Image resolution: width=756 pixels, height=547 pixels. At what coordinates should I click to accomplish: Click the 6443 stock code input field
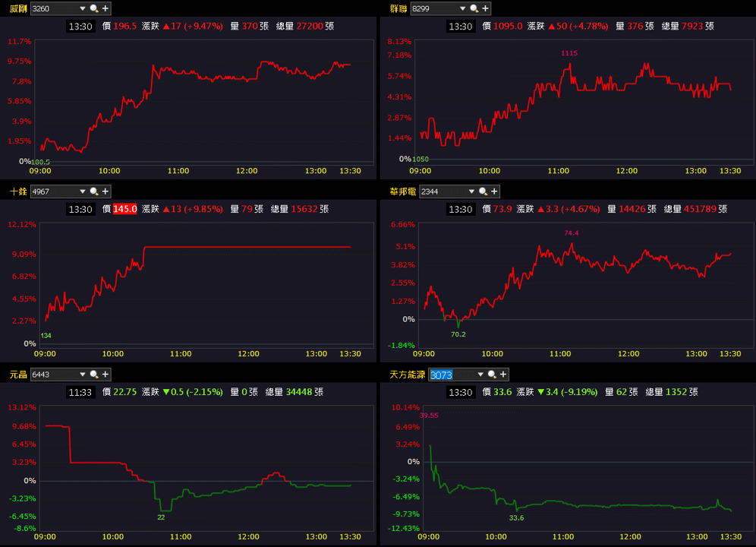(x=54, y=375)
